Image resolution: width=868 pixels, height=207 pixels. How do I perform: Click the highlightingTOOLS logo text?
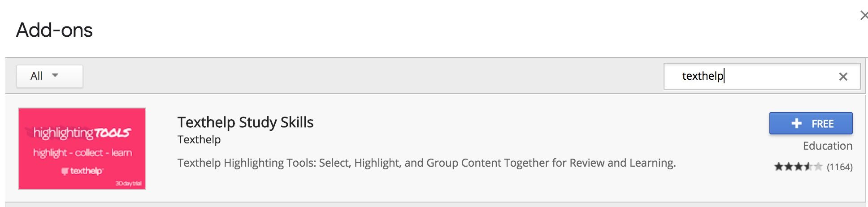coord(82,133)
